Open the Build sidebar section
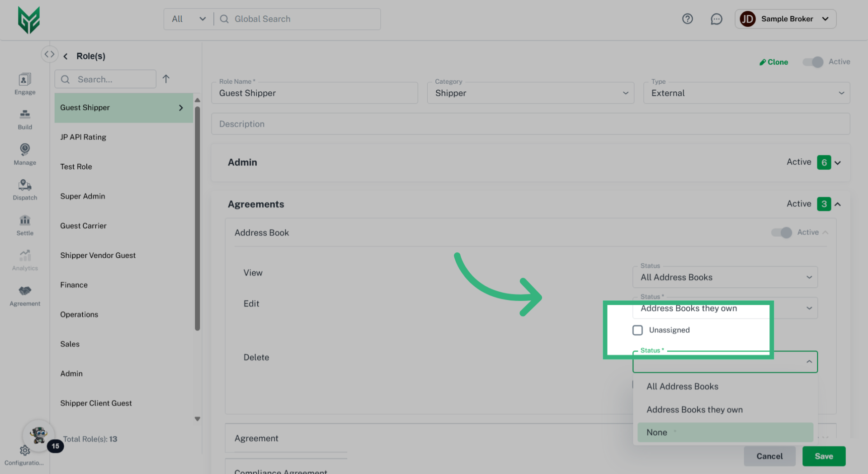 [25, 119]
